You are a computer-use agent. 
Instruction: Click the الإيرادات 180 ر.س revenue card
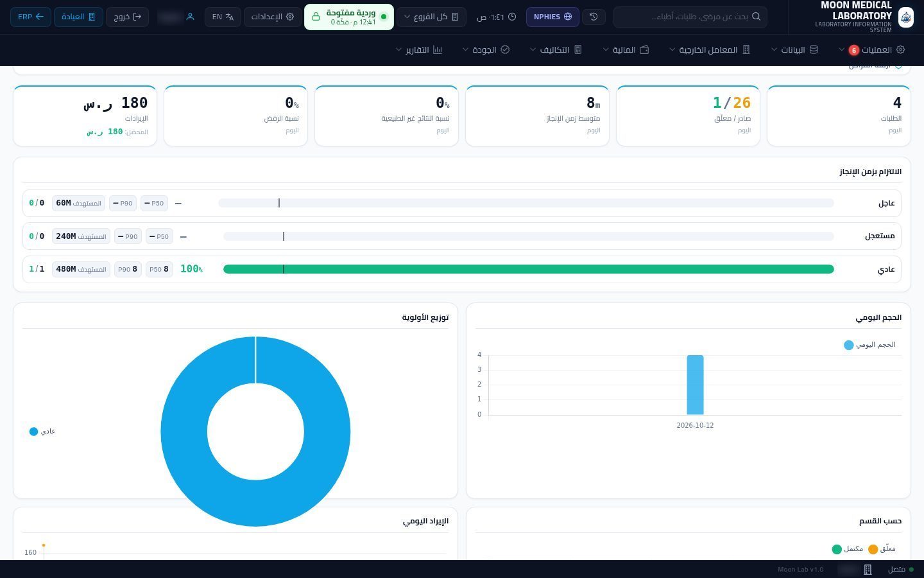(85, 116)
